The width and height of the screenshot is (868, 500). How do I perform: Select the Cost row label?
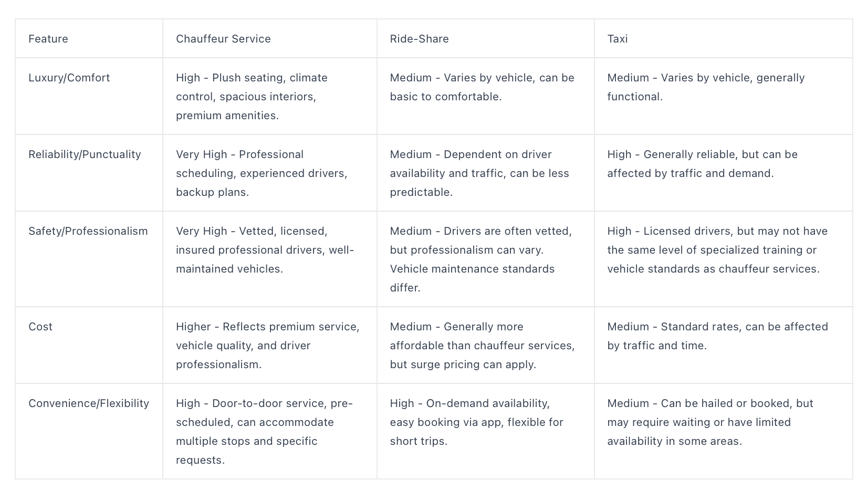40,327
